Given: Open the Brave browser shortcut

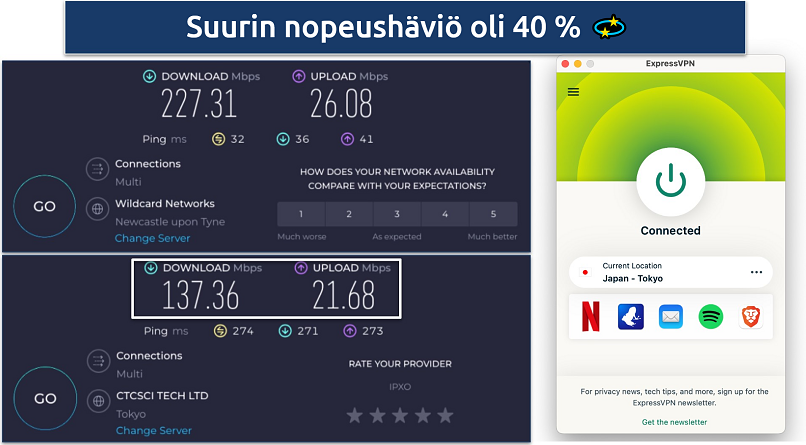Looking at the screenshot, I should [x=750, y=317].
